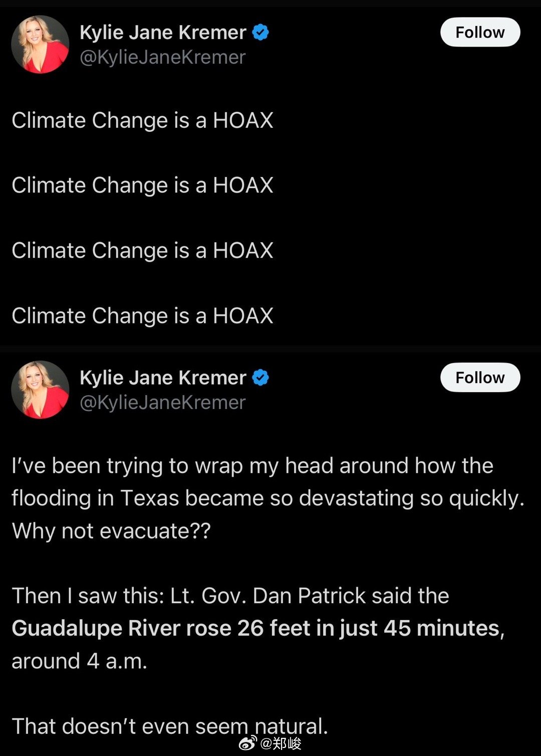
Task: Open the @KylieJaneKremer handle in the top tweet
Action: (x=163, y=57)
